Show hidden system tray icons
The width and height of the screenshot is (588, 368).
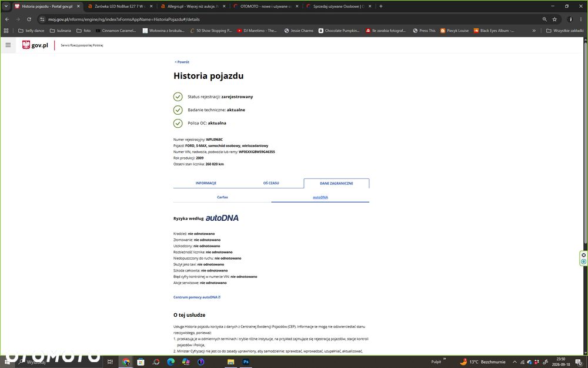(514, 362)
